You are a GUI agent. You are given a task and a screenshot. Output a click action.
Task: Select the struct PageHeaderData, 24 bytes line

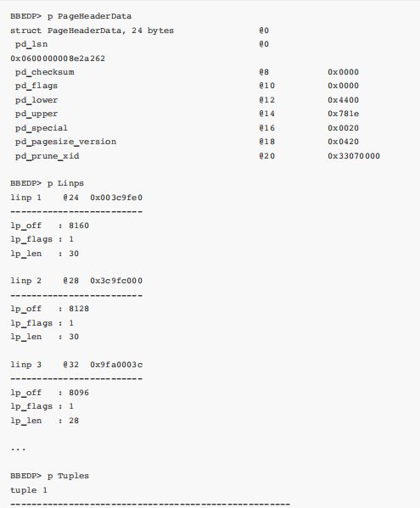(x=92, y=31)
